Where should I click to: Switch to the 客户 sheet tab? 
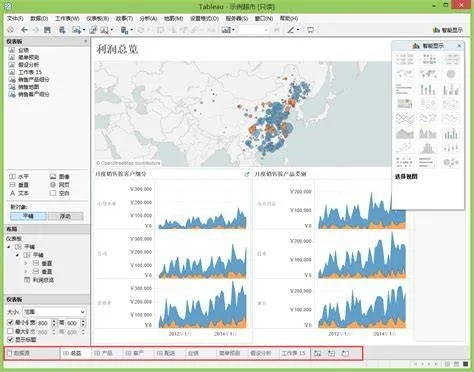coord(135,353)
